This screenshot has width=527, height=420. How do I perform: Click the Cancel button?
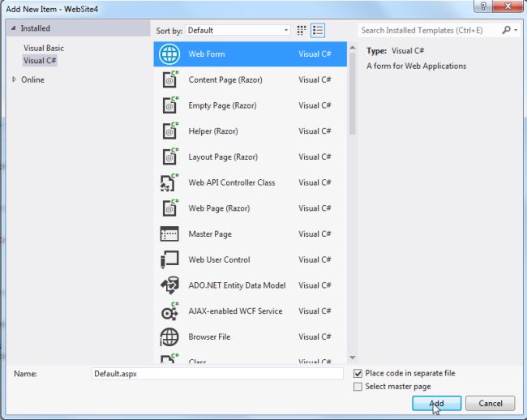[491, 403]
